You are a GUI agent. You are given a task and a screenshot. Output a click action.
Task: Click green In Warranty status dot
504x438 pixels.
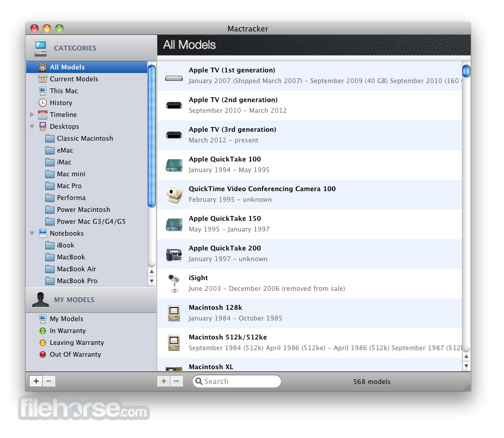(x=42, y=331)
